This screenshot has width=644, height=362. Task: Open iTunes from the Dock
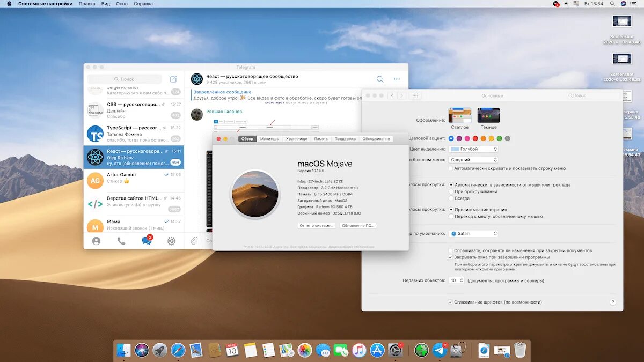coord(359,350)
